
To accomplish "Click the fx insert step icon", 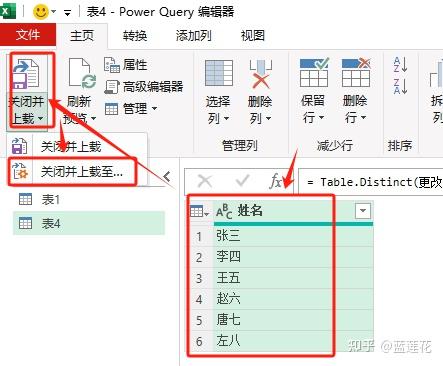I will point(276,182).
